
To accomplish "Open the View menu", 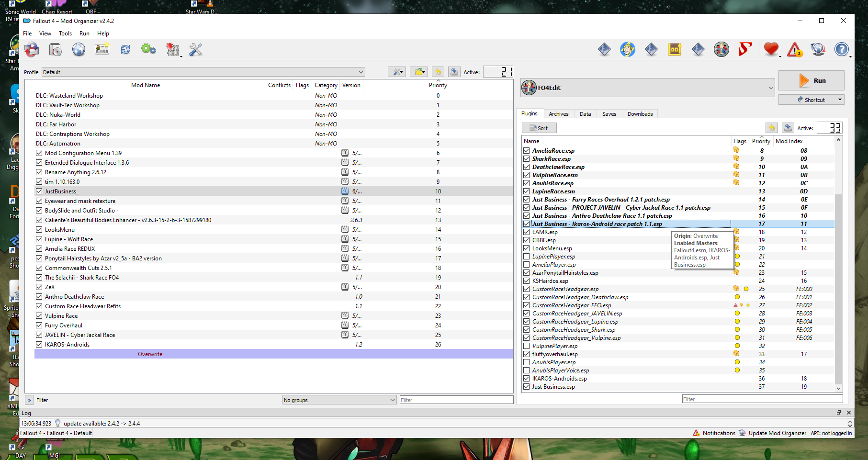I will 45,34.
